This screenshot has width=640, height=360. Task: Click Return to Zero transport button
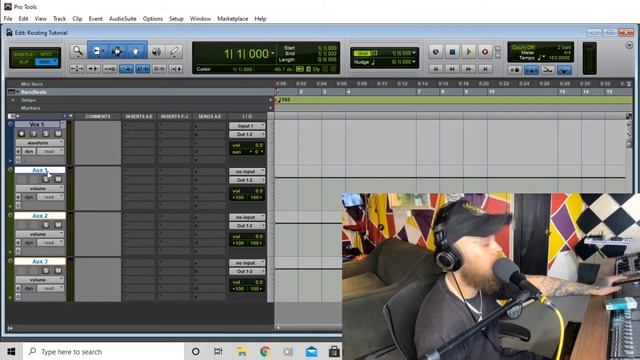436,69
